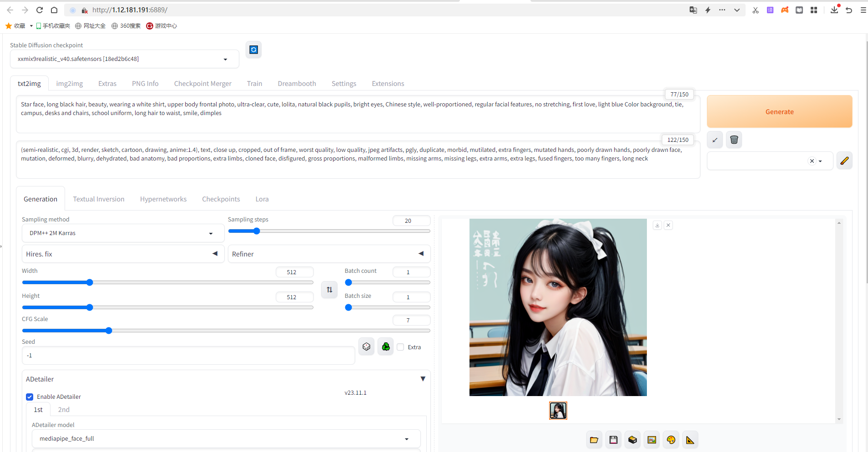Reuse last seed with recycle icon
Image resolution: width=868 pixels, height=452 pixels.
385,346
